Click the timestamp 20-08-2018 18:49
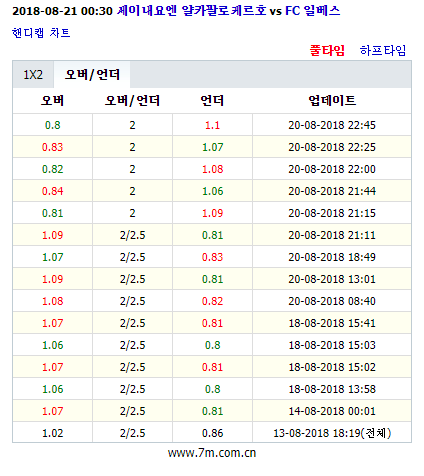The height and width of the screenshot is (476, 424). tap(332, 257)
